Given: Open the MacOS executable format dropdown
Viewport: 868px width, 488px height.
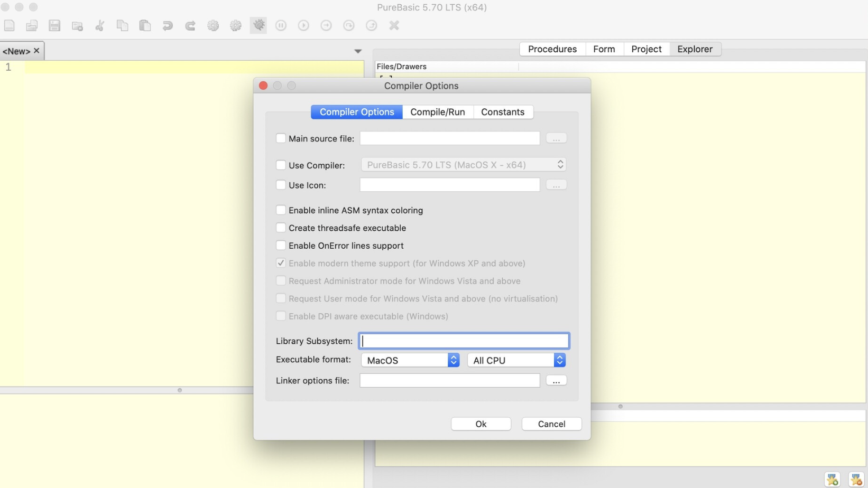Looking at the screenshot, I should 410,360.
